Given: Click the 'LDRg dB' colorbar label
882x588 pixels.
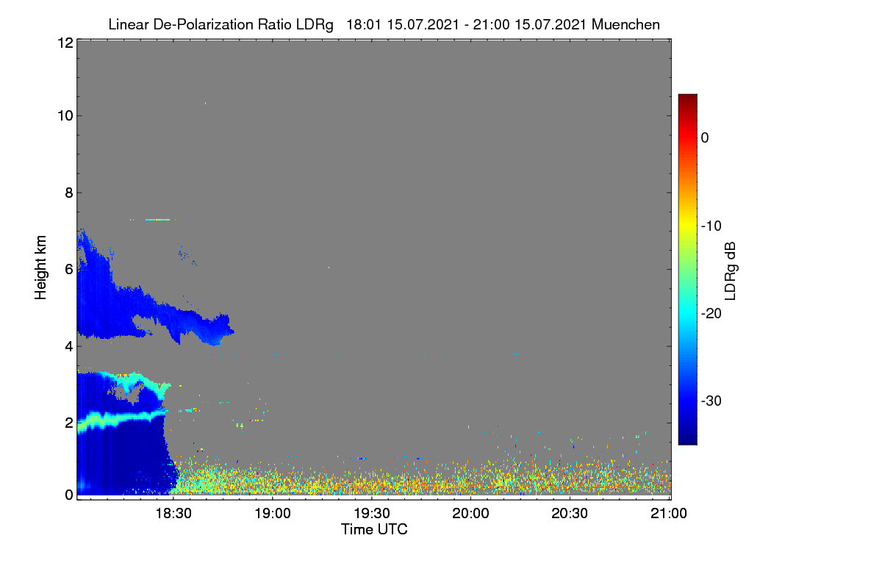Looking at the screenshot, I should [x=731, y=269].
